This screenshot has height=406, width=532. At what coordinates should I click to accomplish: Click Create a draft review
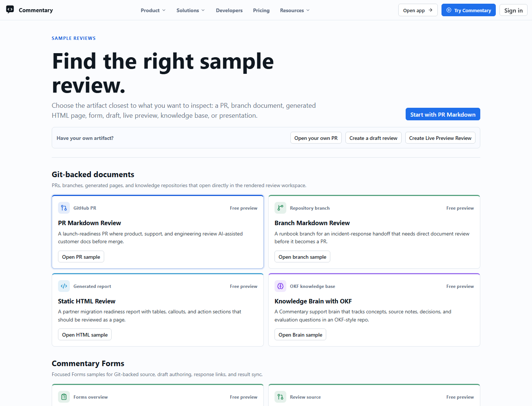pos(373,138)
